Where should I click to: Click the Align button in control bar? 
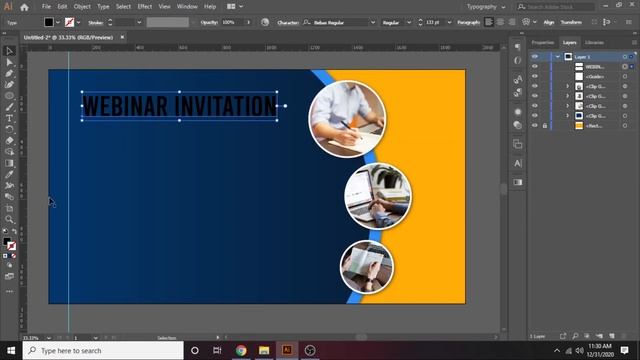(x=549, y=22)
